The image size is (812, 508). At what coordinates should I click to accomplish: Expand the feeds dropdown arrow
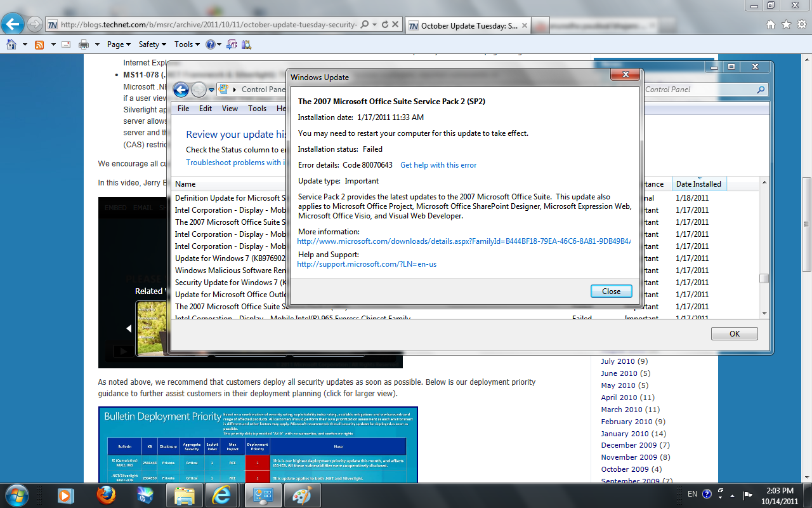(53, 44)
